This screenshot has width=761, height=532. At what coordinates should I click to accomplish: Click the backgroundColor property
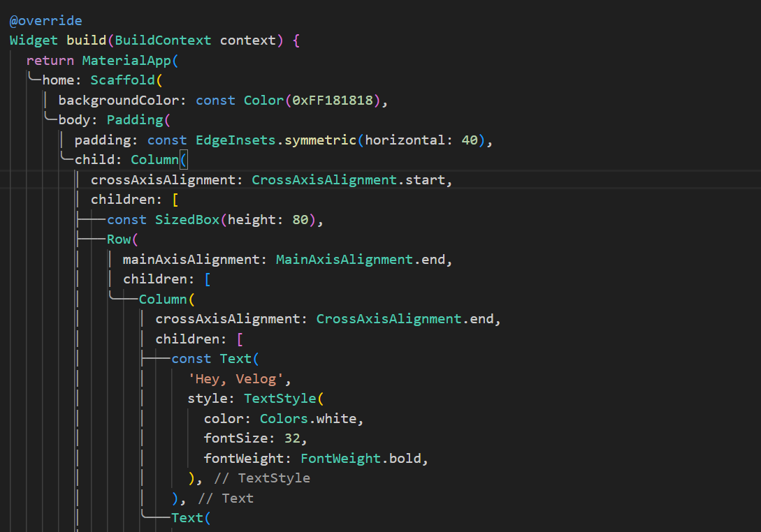(122, 101)
